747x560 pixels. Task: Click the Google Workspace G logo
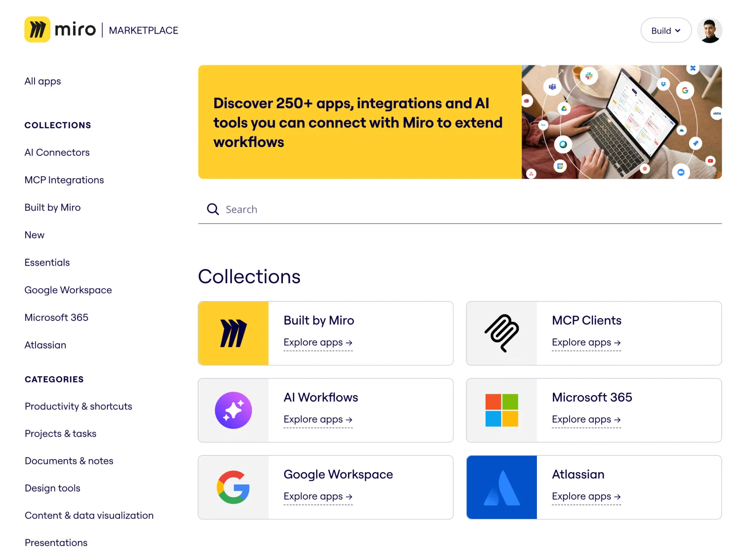tap(233, 487)
